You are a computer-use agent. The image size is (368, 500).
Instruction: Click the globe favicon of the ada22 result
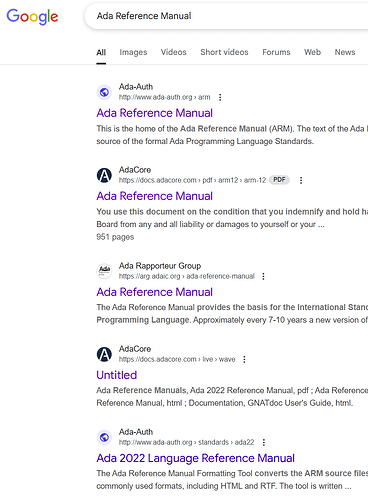click(104, 437)
